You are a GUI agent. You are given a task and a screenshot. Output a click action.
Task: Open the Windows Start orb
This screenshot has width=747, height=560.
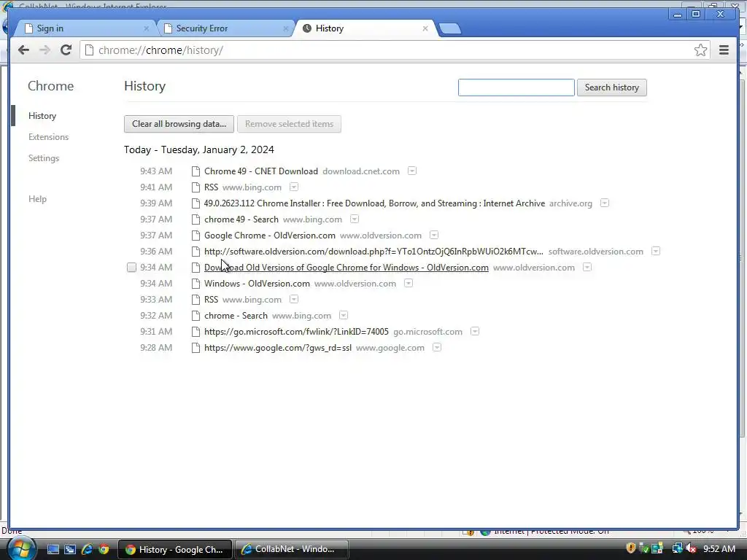click(21, 548)
